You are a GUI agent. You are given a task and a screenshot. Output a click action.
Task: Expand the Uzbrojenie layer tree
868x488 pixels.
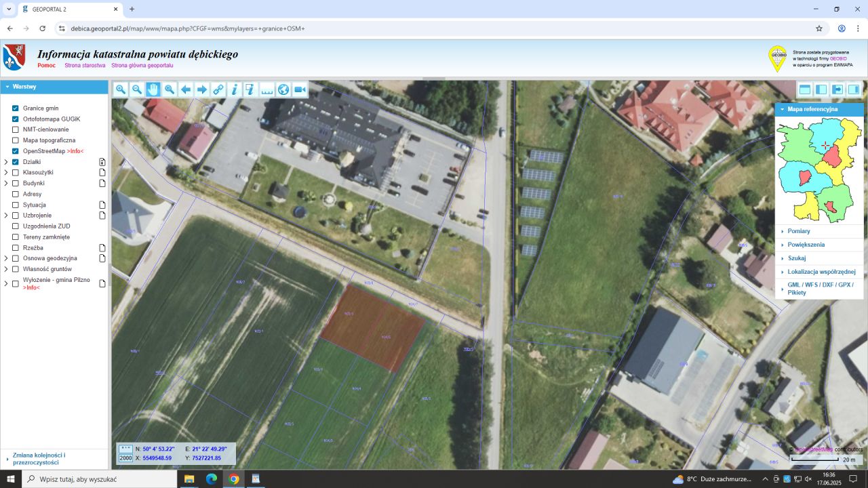pos(6,216)
